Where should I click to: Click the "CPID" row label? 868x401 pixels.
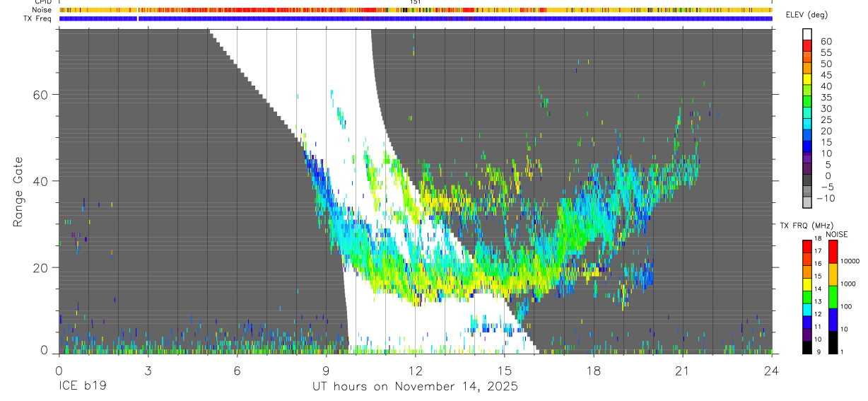pos(42,2)
